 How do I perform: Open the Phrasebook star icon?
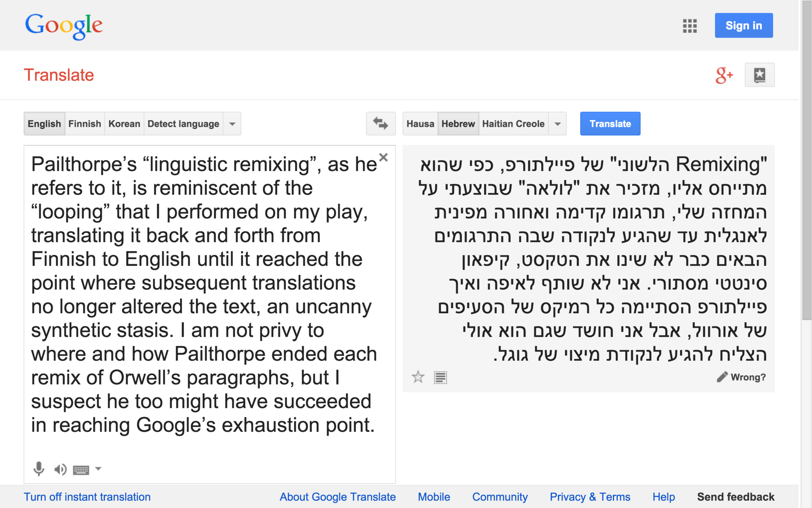click(759, 75)
